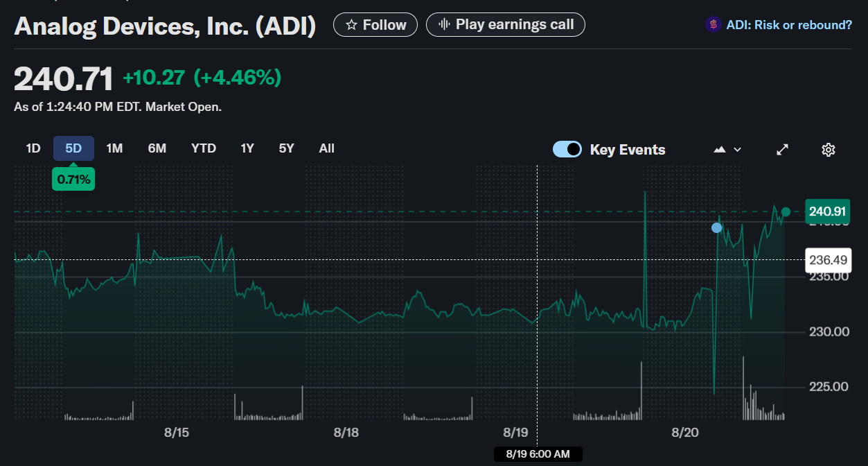The height and width of the screenshot is (466, 868).
Task: Switch to 1M chart range
Action: point(114,148)
